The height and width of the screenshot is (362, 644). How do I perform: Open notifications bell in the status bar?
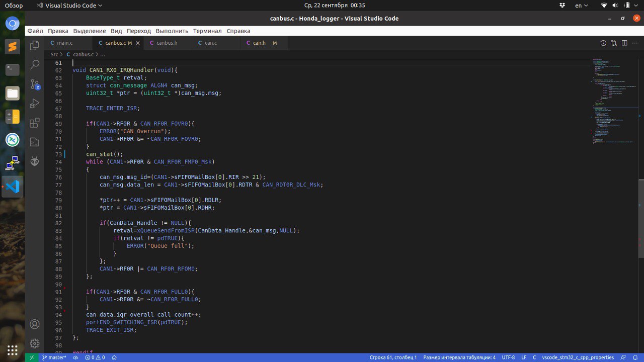(635, 357)
